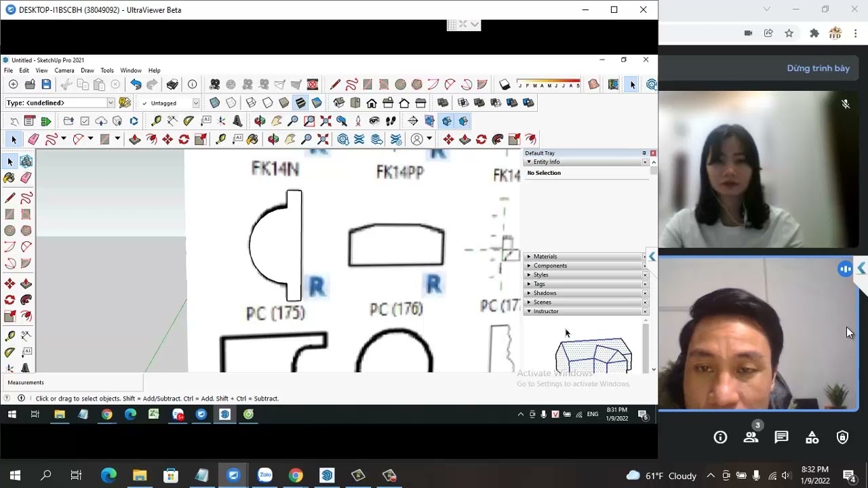Click the Undo arrow in SketchUp toolbar

coord(136,85)
